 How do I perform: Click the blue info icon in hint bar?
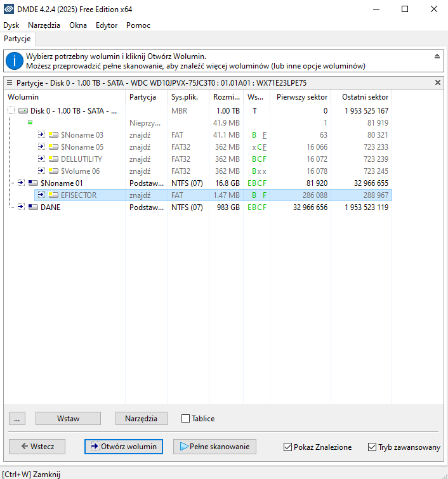coord(15,61)
